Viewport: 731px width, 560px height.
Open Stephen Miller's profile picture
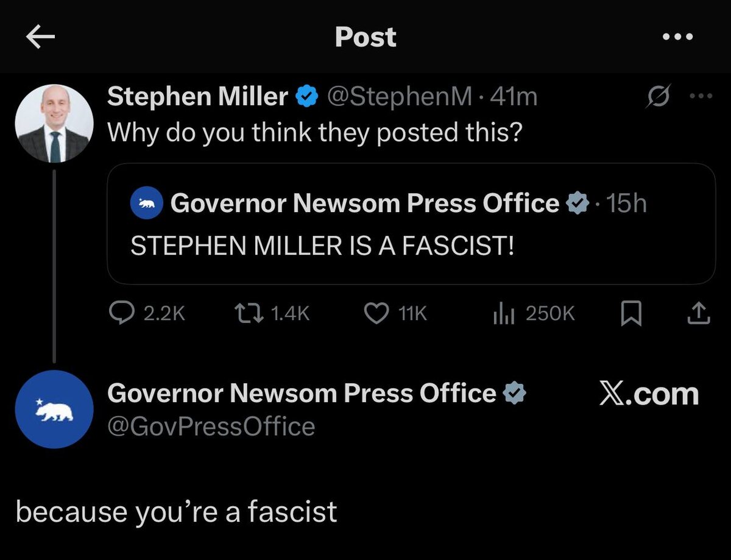click(x=54, y=124)
